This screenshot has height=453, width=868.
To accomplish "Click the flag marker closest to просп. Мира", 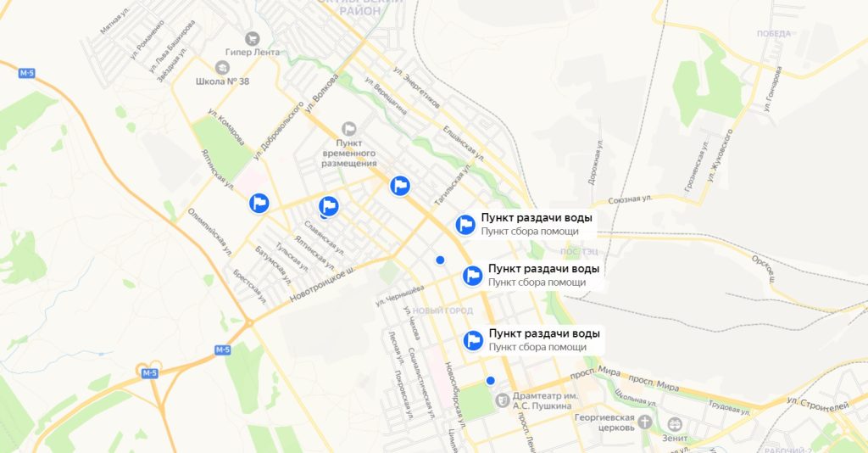I will pos(473,340).
